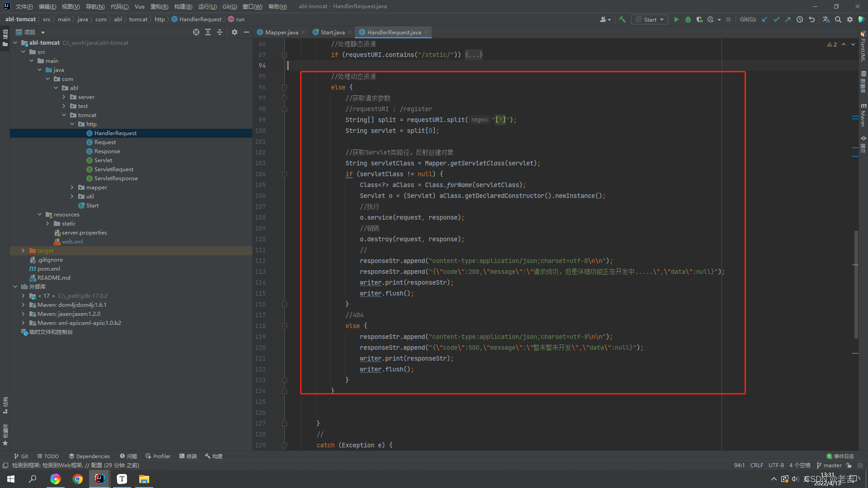The height and width of the screenshot is (488, 868).
Task: Click select opened file target icon
Action: pyautogui.click(x=196, y=32)
